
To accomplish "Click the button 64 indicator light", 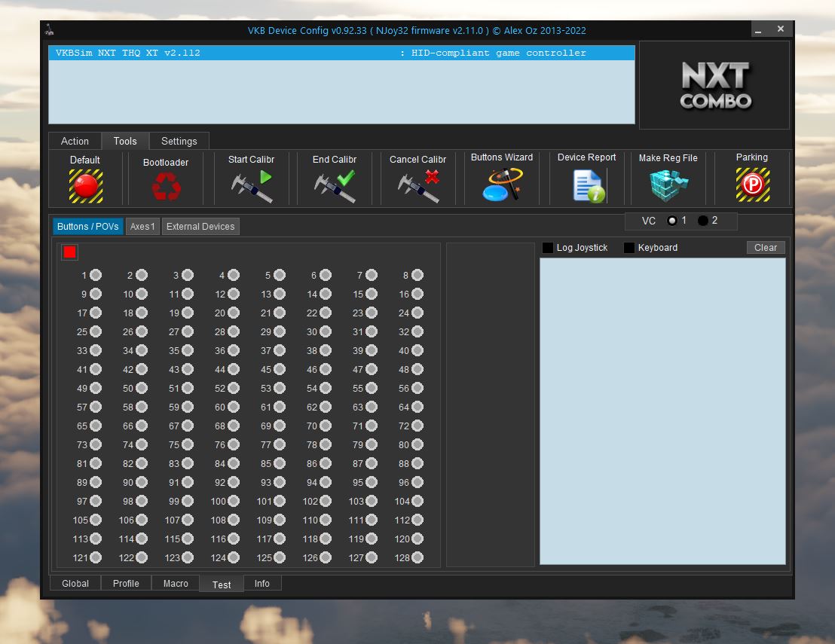I will coord(417,407).
